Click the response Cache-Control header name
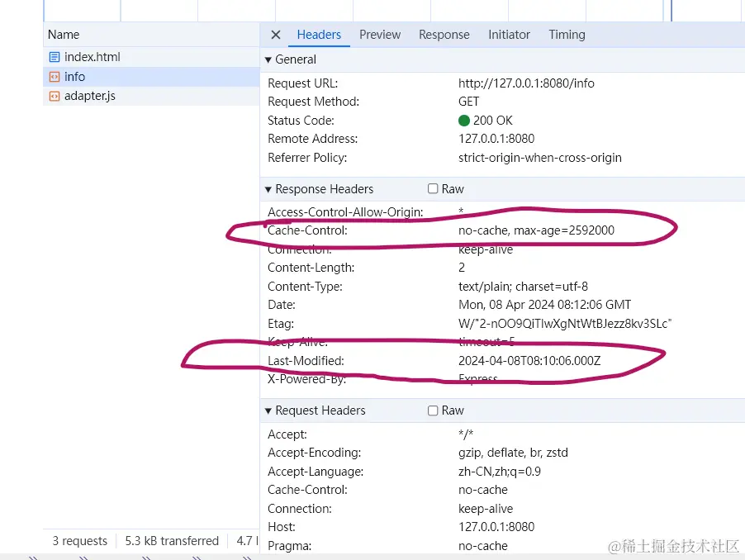745x560 pixels. [307, 230]
